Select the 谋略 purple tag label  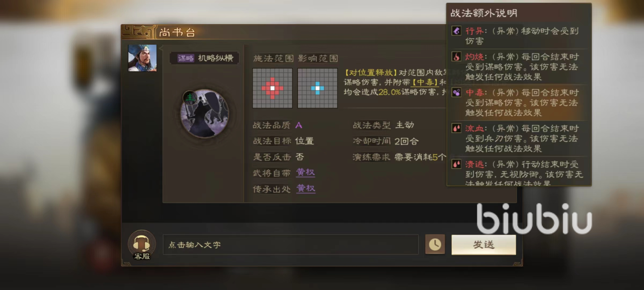[186, 58]
